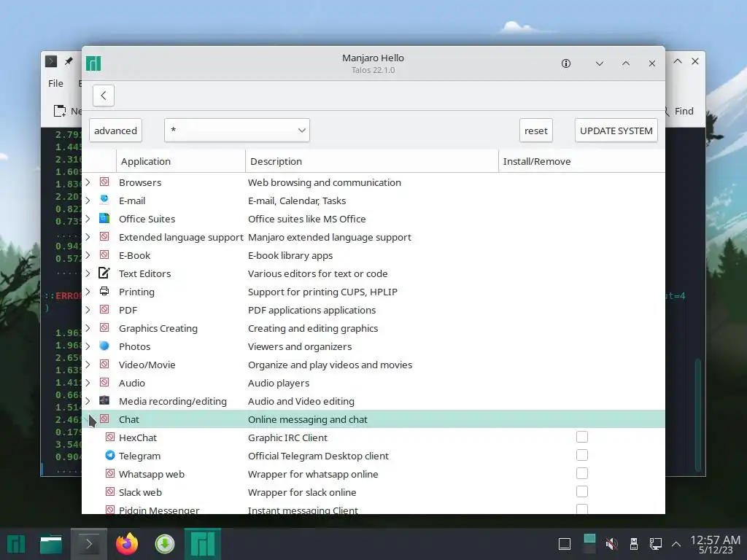Click the show desktop tray icon
The image size is (747, 560).
point(565,543)
